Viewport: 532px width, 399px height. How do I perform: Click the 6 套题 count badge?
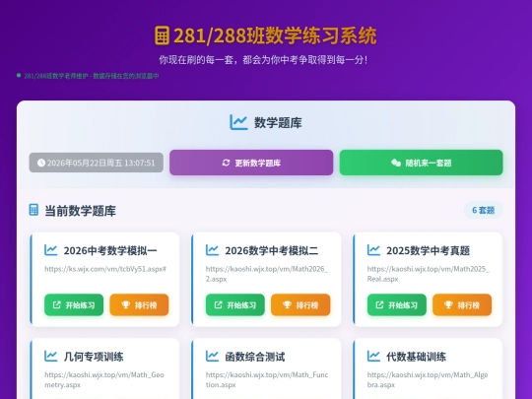click(x=483, y=211)
